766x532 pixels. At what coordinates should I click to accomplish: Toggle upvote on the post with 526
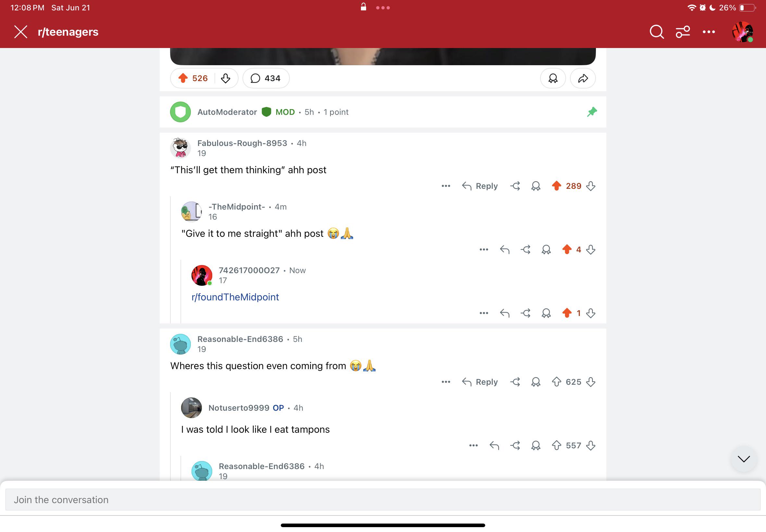click(x=183, y=78)
